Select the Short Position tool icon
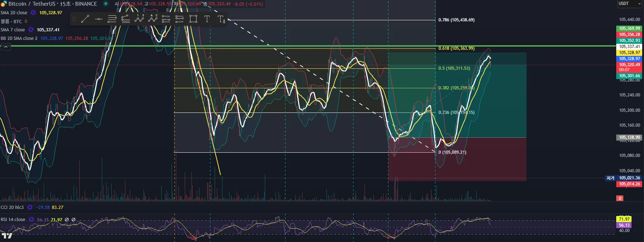 point(180,19)
